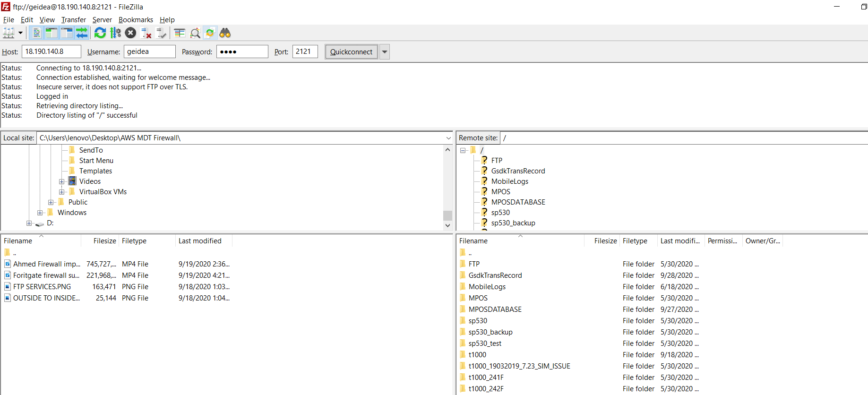Open the Edit menu
The width and height of the screenshot is (868, 395).
click(x=27, y=20)
